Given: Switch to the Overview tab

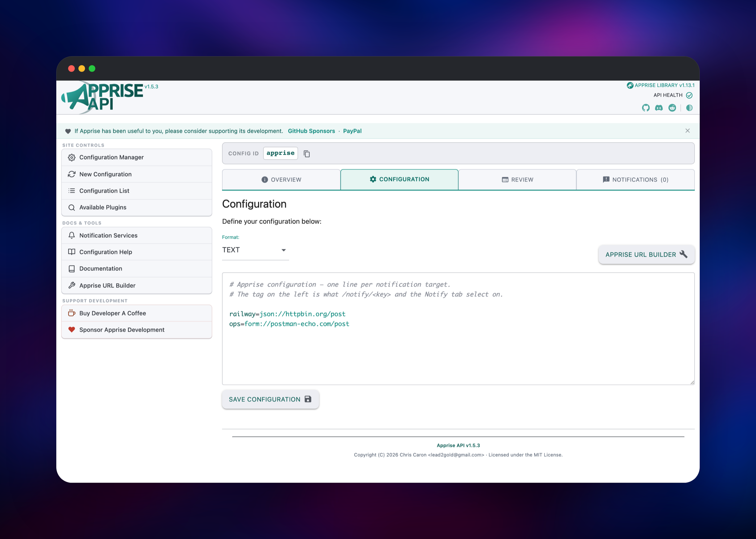Looking at the screenshot, I should tap(281, 180).
